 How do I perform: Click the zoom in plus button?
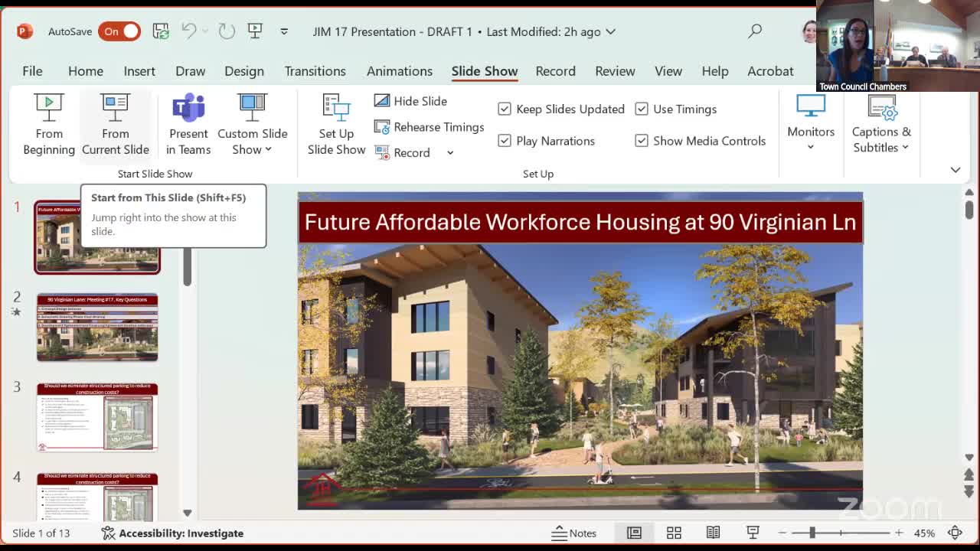[899, 533]
